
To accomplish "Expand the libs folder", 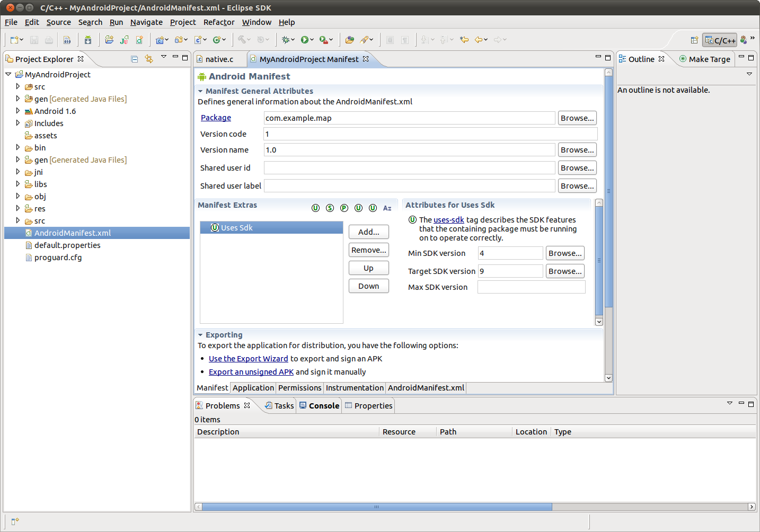I will point(18,184).
